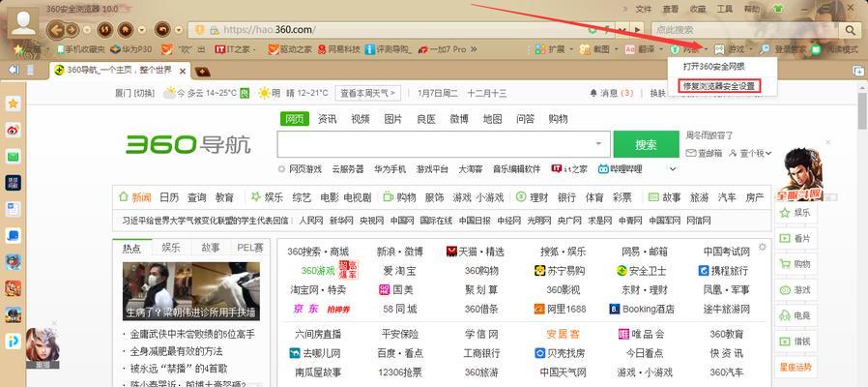The width and height of the screenshot is (868, 387).
Task: Click the green 搜索 button
Action: [646, 145]
